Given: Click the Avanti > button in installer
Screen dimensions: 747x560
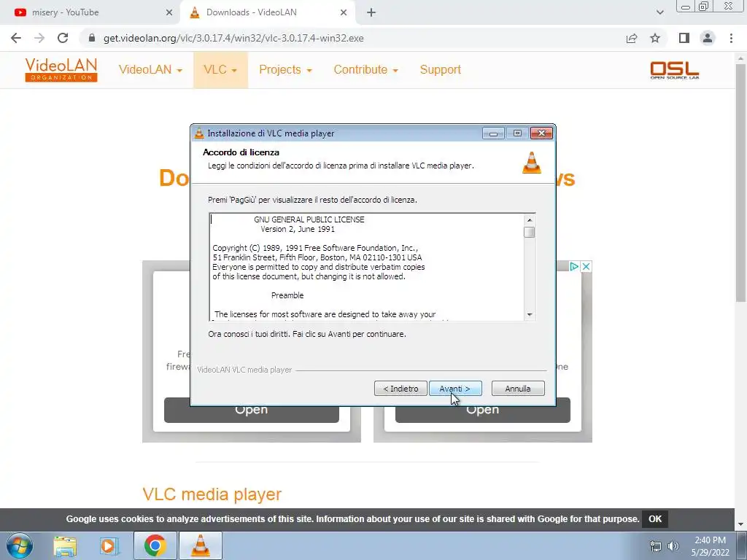Looking at the screenshot, I should pos(455,389).
